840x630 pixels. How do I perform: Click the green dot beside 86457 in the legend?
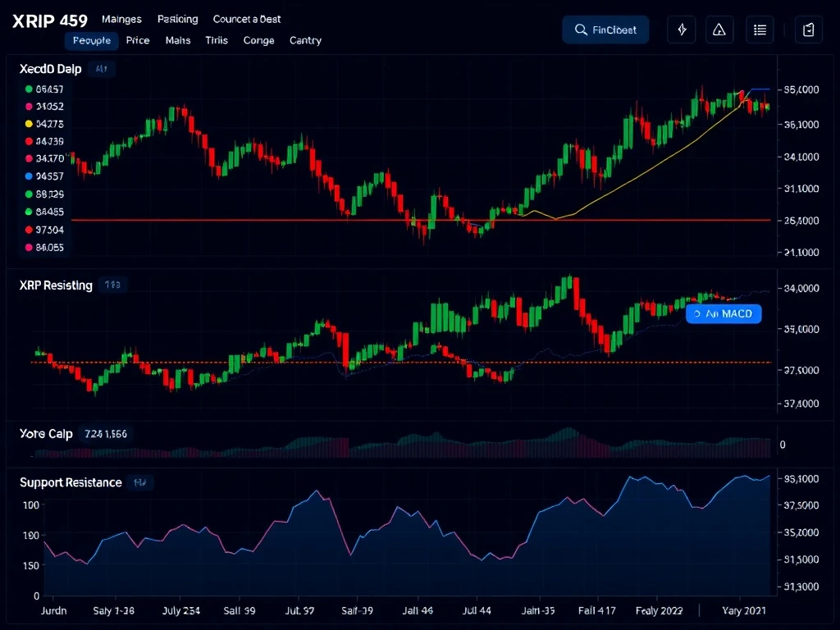coord(29,89)
